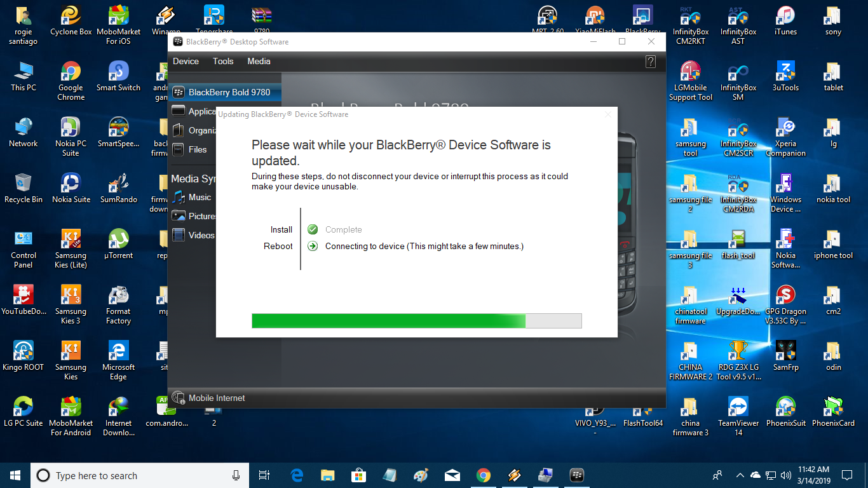Open Task View on the taskbar
The width and height of the screenshot is (868, 488).
pos(264,475)
